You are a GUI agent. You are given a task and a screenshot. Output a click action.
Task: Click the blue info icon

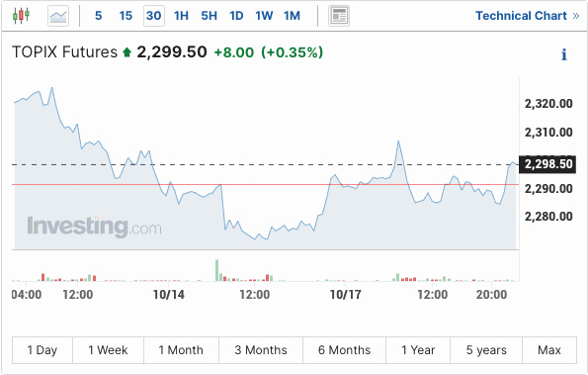564,54
